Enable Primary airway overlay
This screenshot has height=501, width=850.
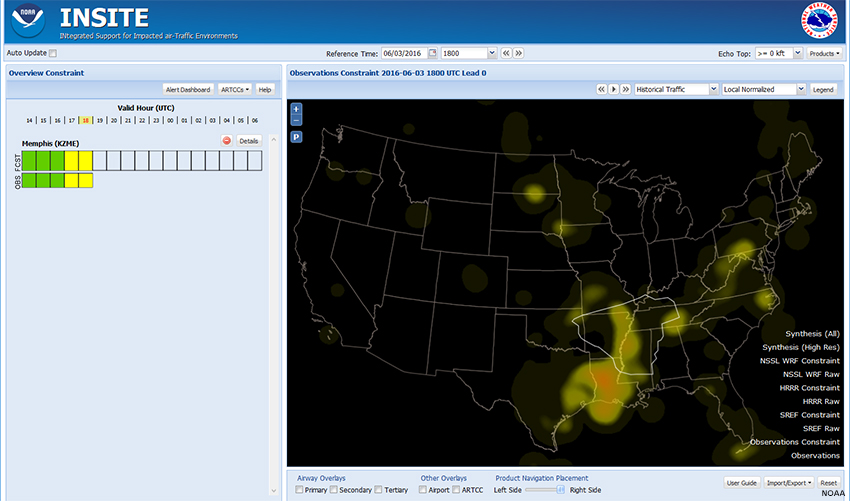click(x=299, y=490)
